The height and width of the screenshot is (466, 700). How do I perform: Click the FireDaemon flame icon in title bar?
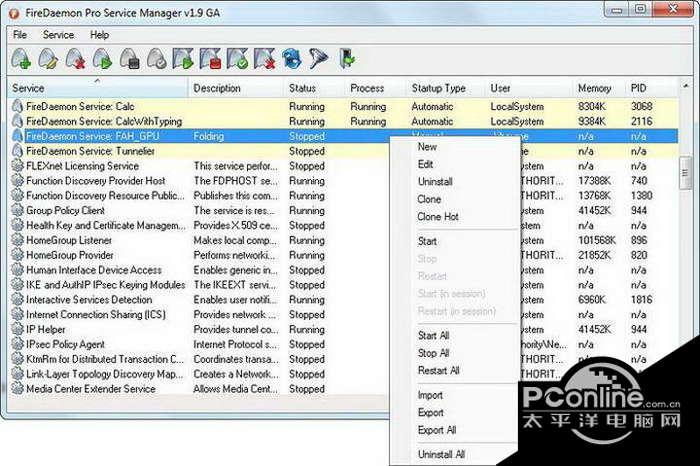point(14,13)
